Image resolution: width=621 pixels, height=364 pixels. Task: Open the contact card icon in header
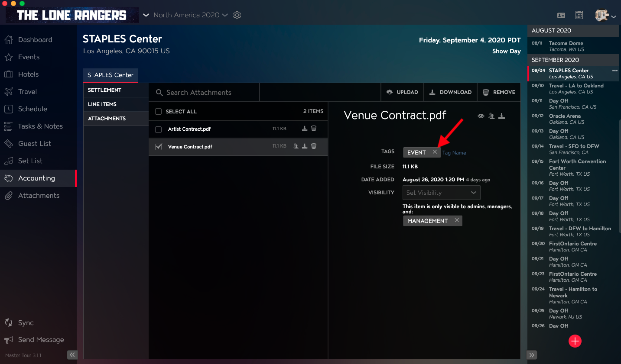point(561,16)
